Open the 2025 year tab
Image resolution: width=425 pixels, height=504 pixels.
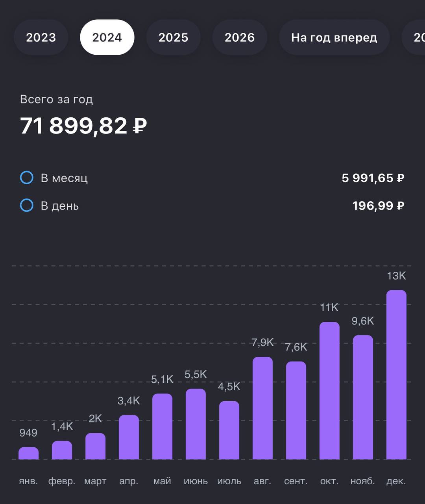[173, 37]
